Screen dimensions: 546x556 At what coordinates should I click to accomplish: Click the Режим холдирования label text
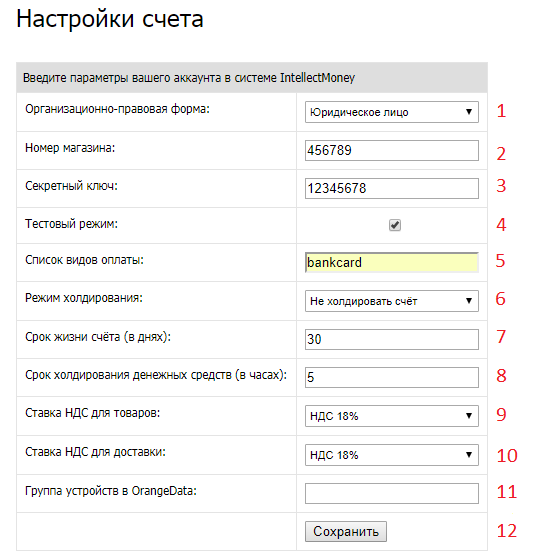[x=84, y=298]
